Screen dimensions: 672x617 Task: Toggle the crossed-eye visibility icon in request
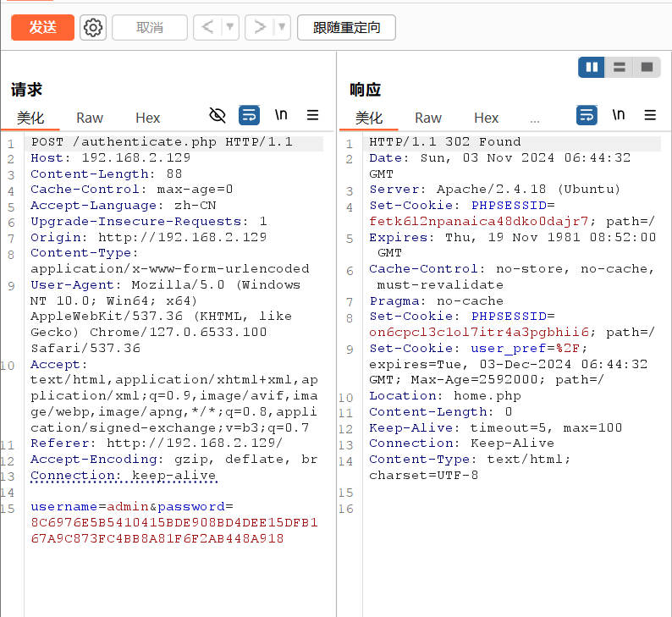218,115
